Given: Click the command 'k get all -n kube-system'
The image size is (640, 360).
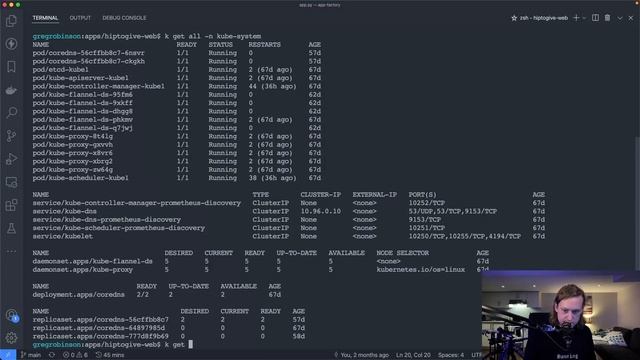Looking at the screenshot, I should pyautogui.click(x=213, y=36).
